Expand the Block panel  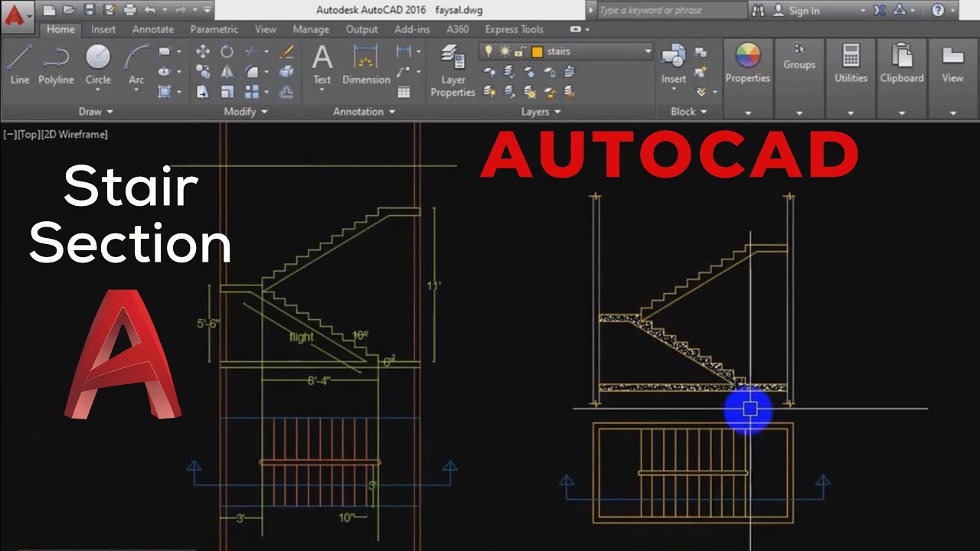pyautogui.click(x=688, y=112)
